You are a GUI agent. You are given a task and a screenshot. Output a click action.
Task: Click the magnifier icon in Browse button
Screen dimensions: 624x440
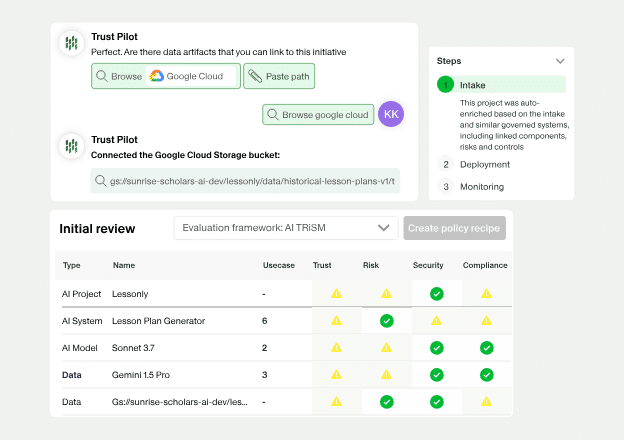click(x=102, y=76)
